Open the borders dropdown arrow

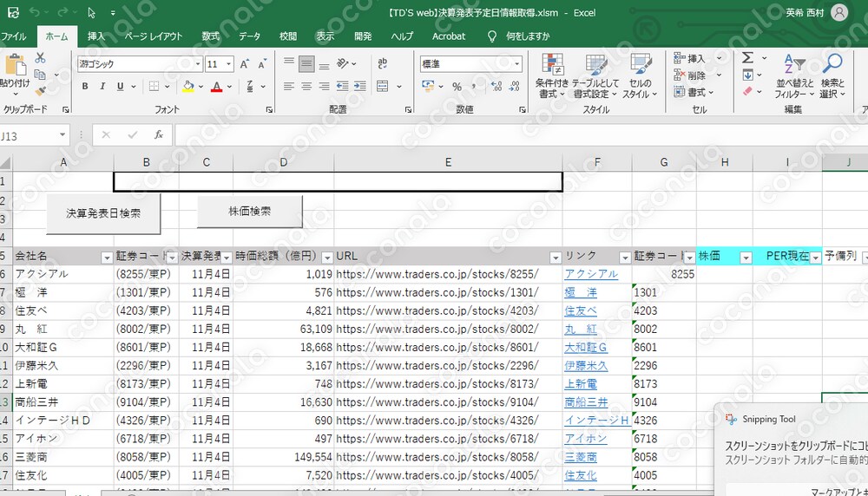tap(168, 87)
